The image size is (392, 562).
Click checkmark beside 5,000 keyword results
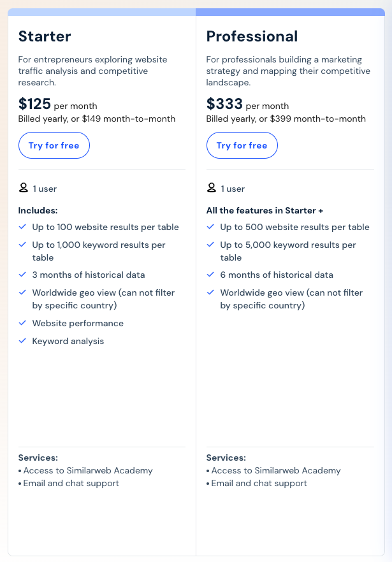pos(211,245)
